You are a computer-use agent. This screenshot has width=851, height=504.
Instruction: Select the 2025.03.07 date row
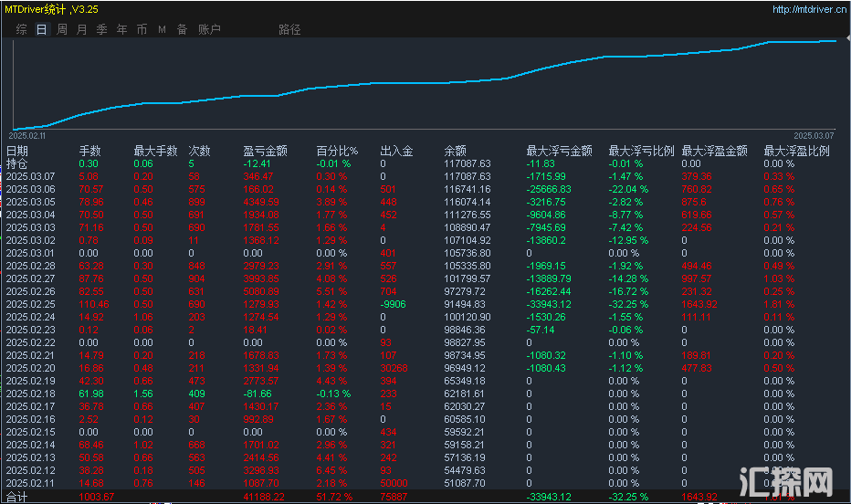click(31, 176)
